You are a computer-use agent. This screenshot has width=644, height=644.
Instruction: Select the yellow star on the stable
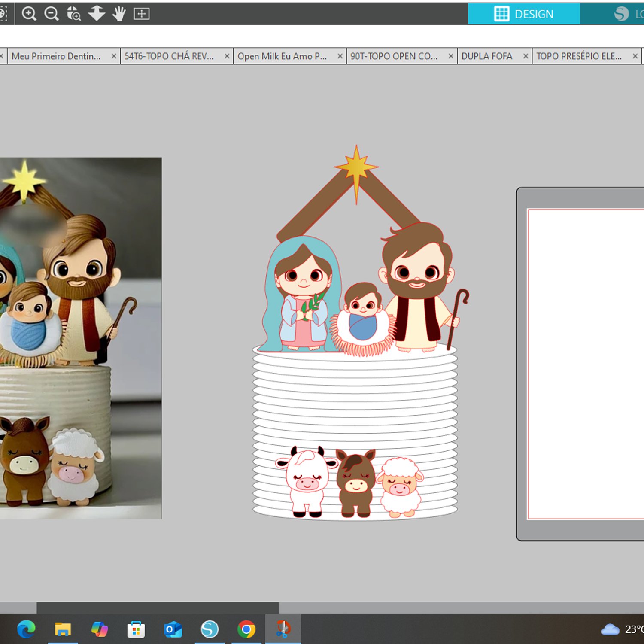point(356,167)
